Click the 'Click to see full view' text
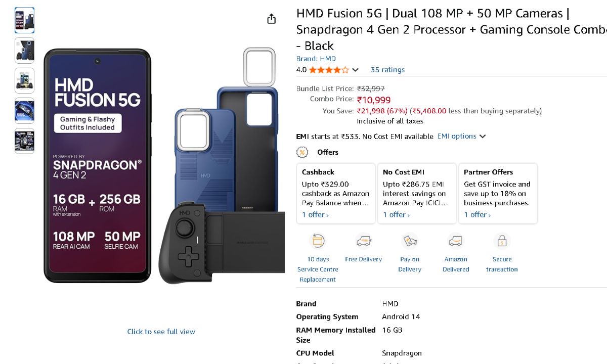The image size is (607, 364). 161,332
